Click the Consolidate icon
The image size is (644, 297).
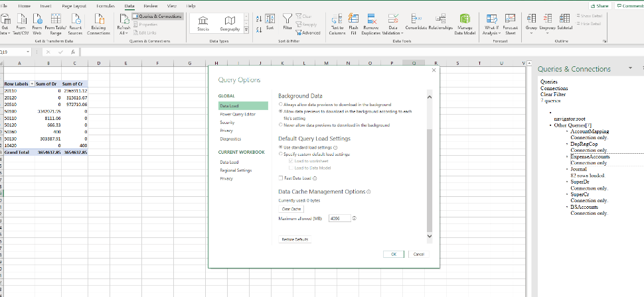click(x=416, y=18)
